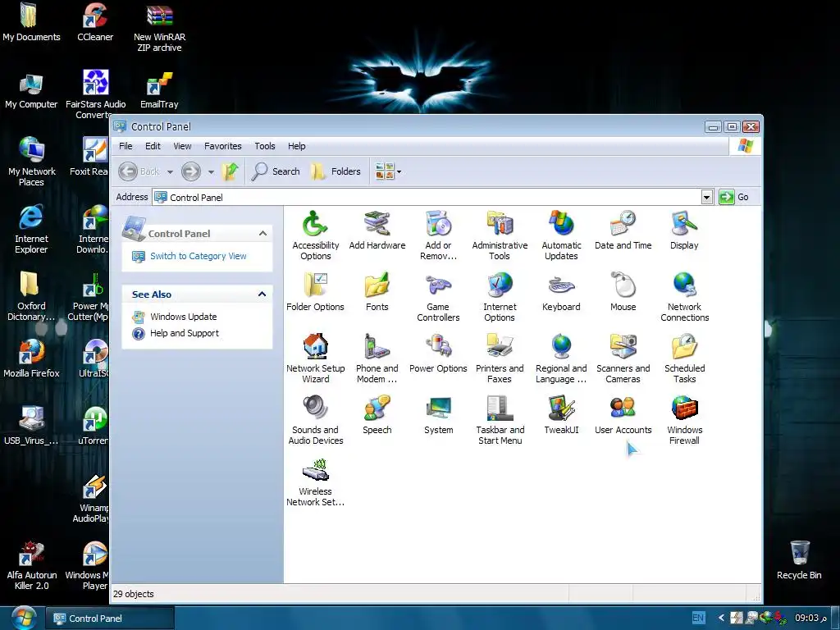This screenshot has height=630, width=840.
Task: Click Switch to Category View link
Action: click(199, 256)
